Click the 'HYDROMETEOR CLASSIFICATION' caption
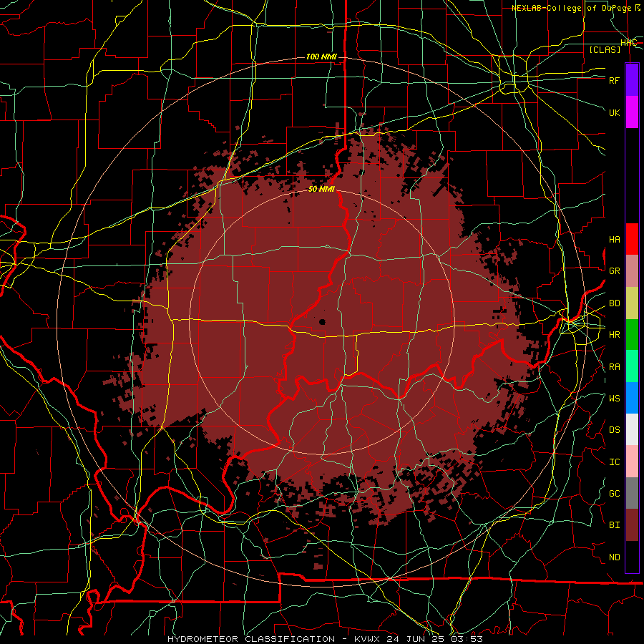Screen dimensions: 644x644 (x=251, y=639)
